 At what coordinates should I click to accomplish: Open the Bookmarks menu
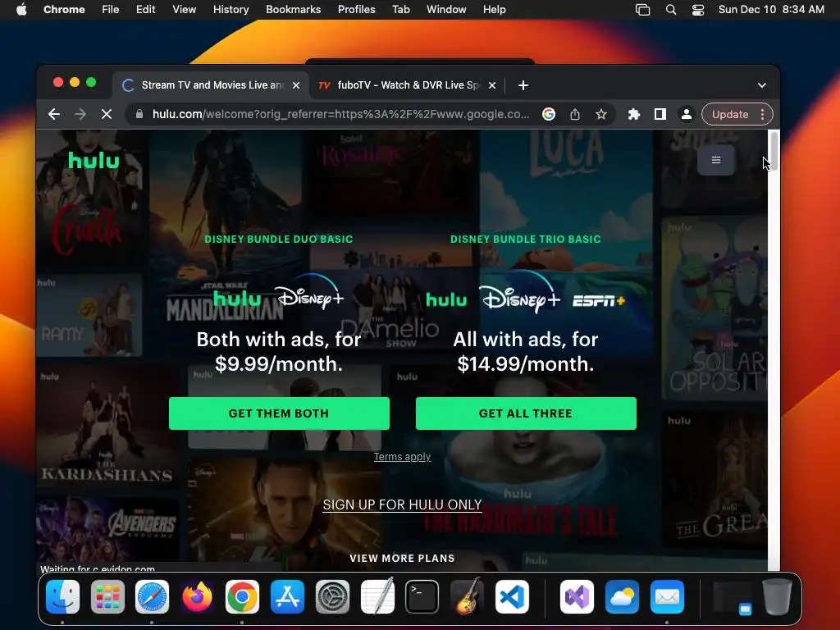click(x=294, y=10)
